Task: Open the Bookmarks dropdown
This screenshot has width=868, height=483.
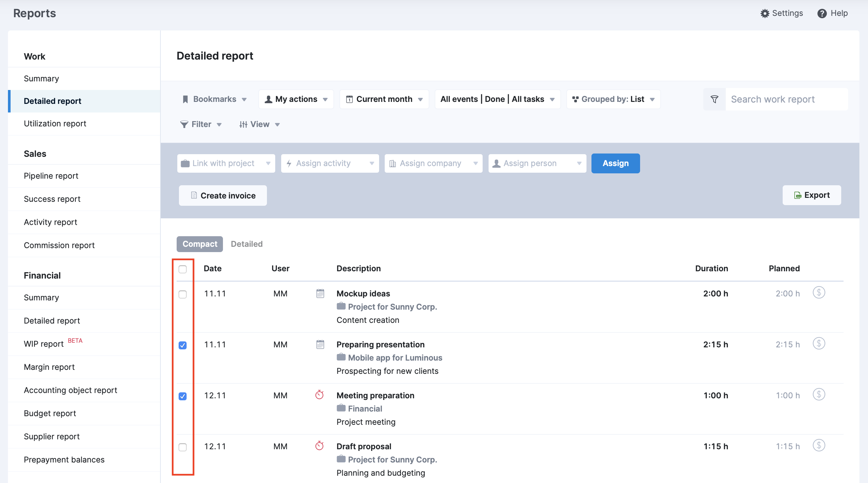Action: (x=215, y=99)
